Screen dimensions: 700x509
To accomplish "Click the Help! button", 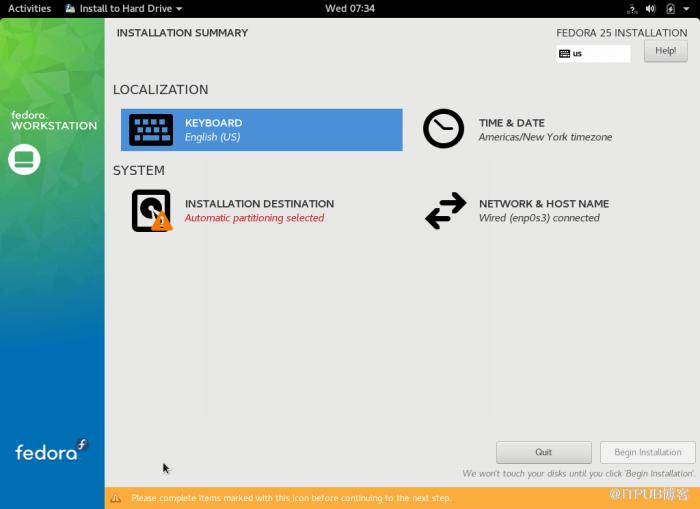I will (x=665, y=51).
